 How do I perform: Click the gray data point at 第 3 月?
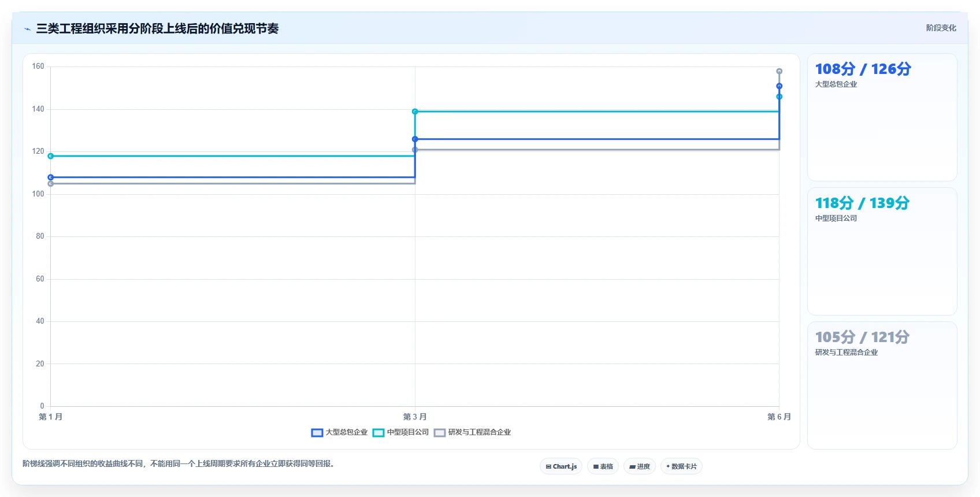[415, 150]
